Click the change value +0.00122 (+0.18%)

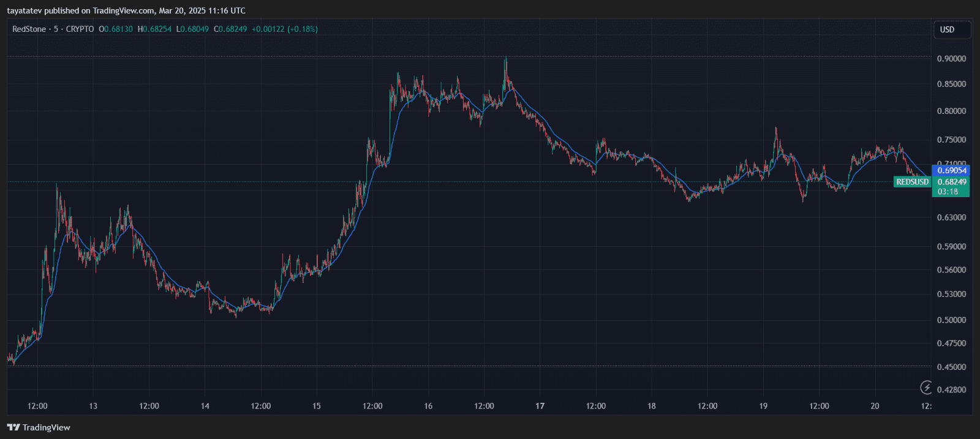[285, 29]
